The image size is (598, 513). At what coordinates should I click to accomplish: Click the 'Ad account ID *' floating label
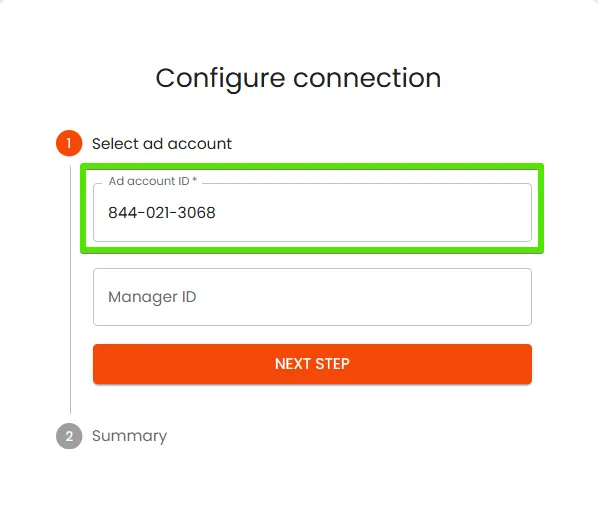coord(153,181)
